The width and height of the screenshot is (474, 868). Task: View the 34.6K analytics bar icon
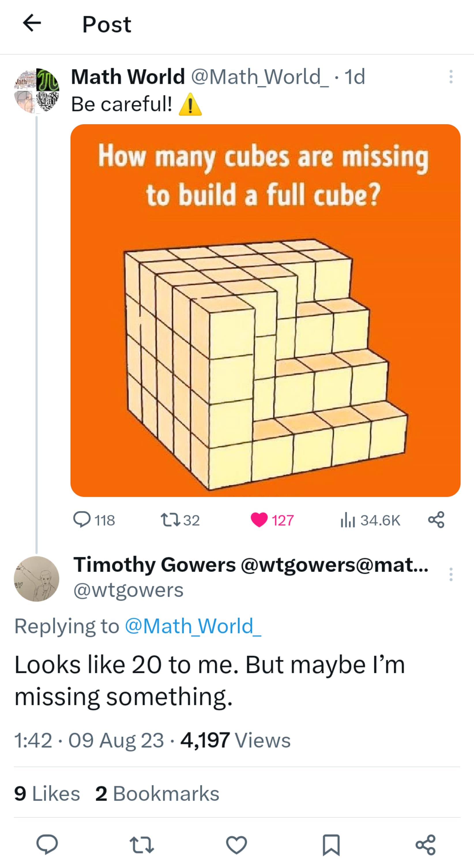click(348, 520)
